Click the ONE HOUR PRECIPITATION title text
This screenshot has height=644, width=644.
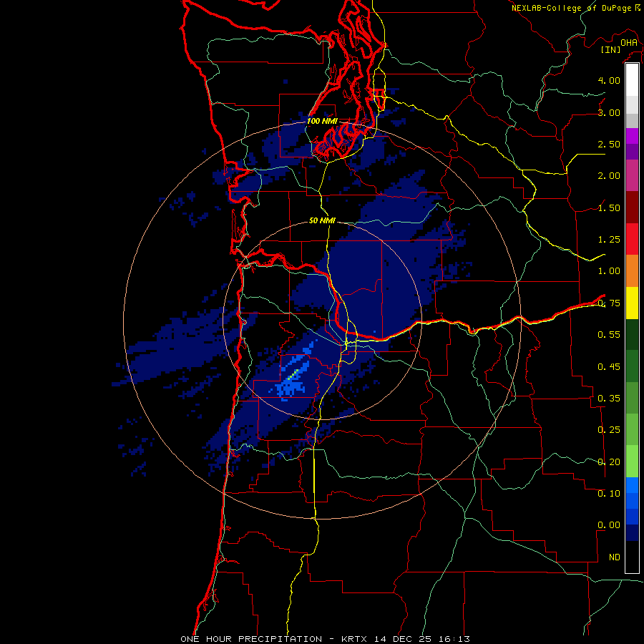251,639
